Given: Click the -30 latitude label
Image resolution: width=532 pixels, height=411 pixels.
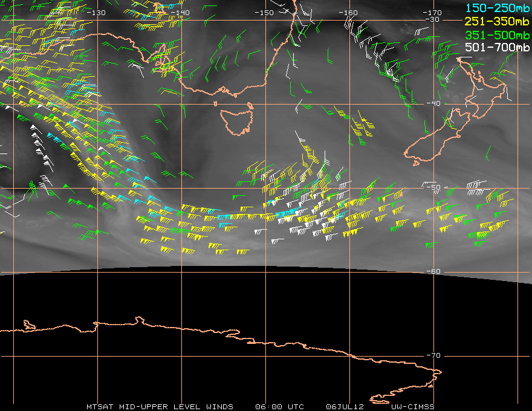Looking at the screenshot, I should pyautogui.click(x=433, y=19).
